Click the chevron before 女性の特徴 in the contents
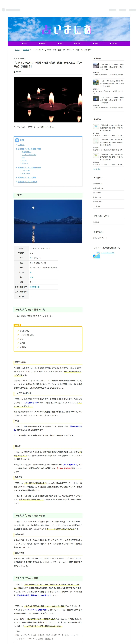 click(x=21, y=171)
